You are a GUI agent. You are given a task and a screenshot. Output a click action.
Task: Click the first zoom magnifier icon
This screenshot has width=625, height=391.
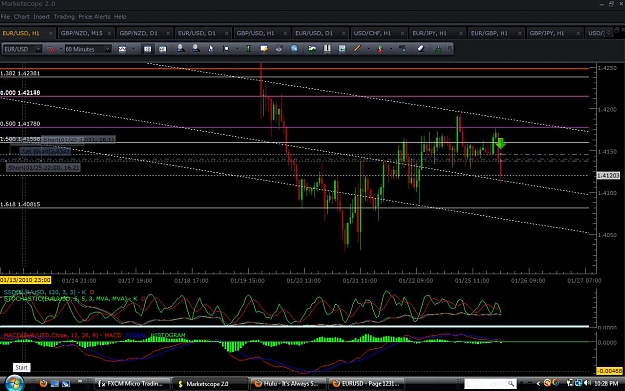pos(181,49)
